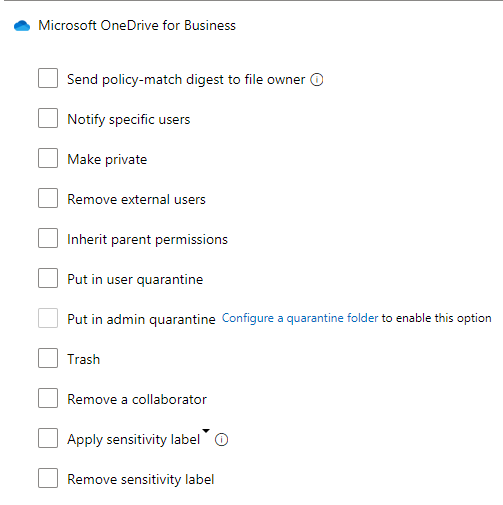503x505 pixels.
Task: Tick the Trash checkbox
Action: [x=48, y=358]
